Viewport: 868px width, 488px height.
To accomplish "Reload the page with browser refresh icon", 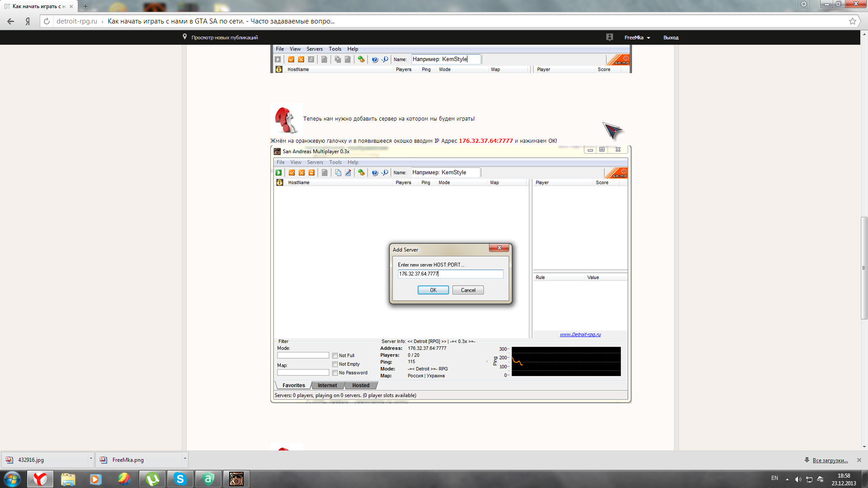I will click(47, 21).
